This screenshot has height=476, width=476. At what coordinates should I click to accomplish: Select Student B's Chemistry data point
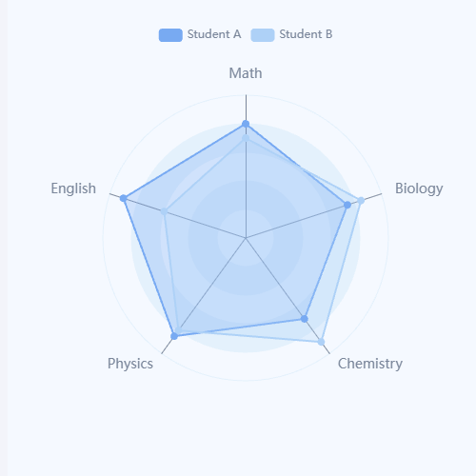(x=321, y=342)
